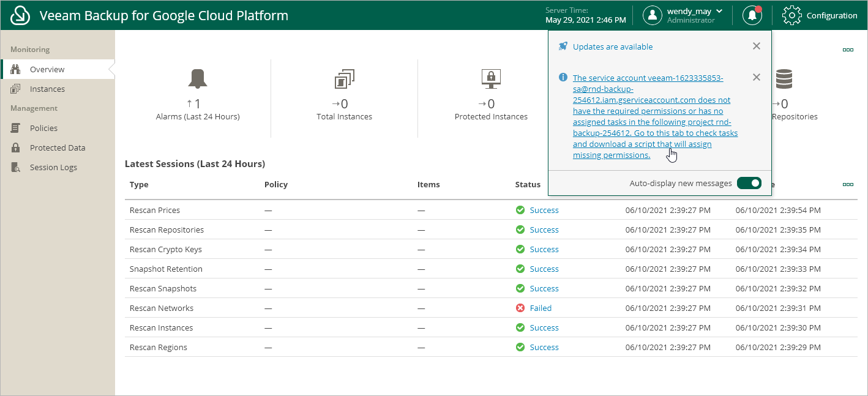Click the Items column header
Viewport: 868px width, 396px height.
[x=428, y=184]
